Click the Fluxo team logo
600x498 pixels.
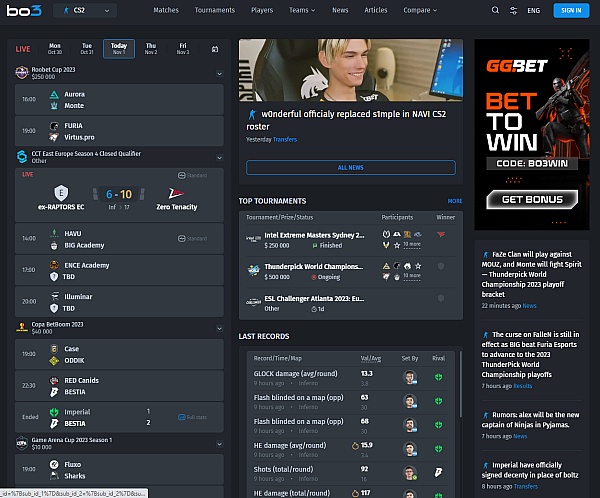pos(54,464)
